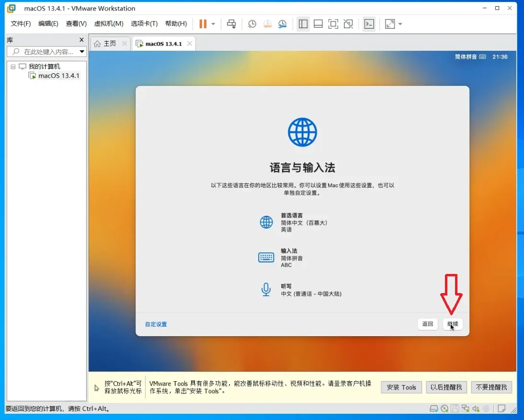Click the CD/DVD drive status icon

[444, 409]
